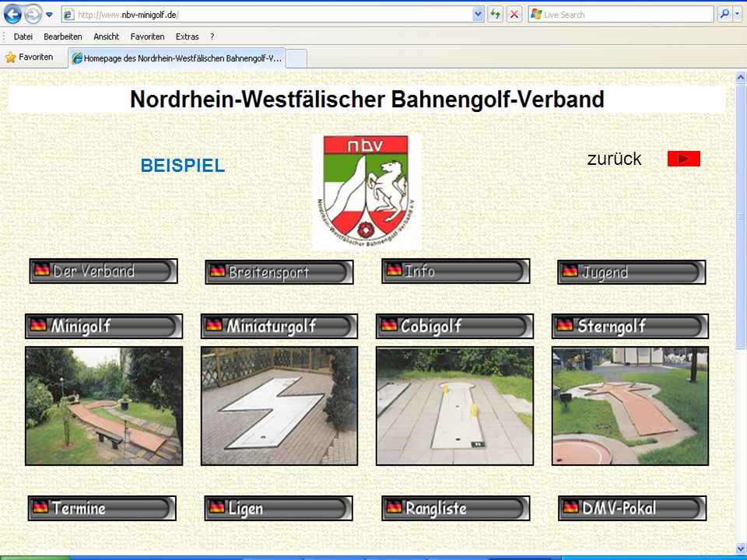Click the NBV coat of arms logo
The width and height of the screenshot is (747, 560).
(366, 191)
